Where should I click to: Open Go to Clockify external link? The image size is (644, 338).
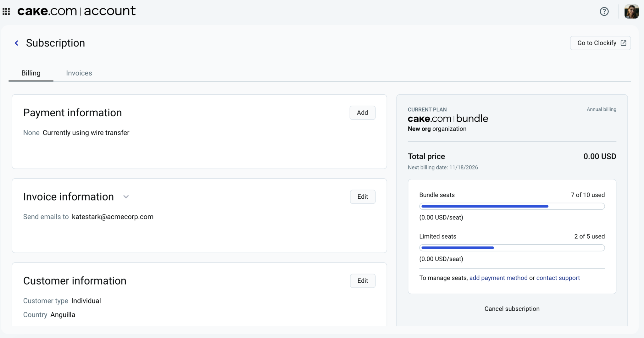[x=600, y=43]
